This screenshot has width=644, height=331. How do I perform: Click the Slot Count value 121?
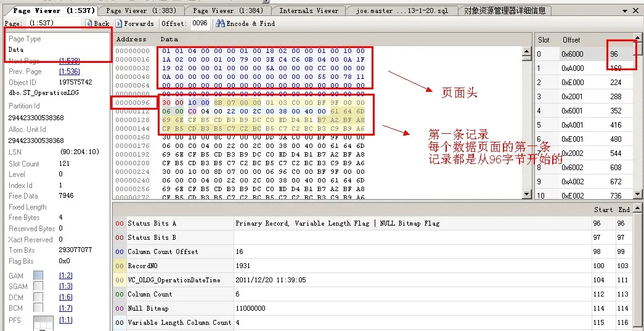coord(65,163)
